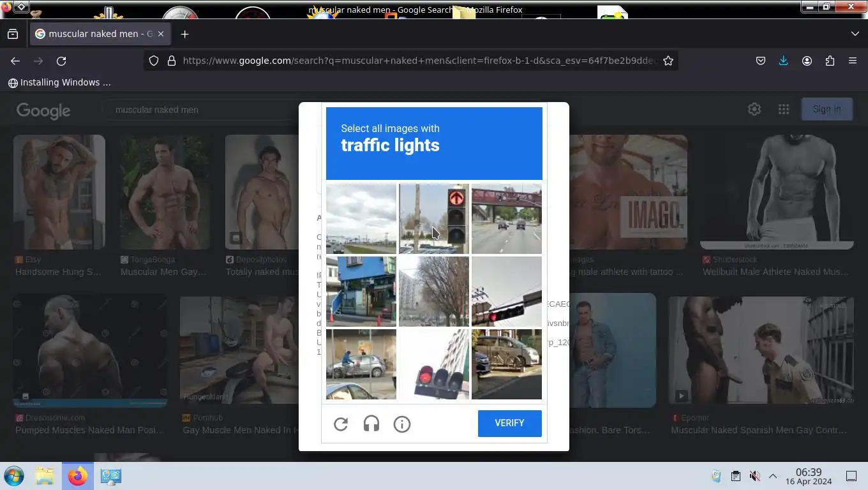868x490 pixels.
Task: Open a new tab with the plus button
Action: click(185, 34)
